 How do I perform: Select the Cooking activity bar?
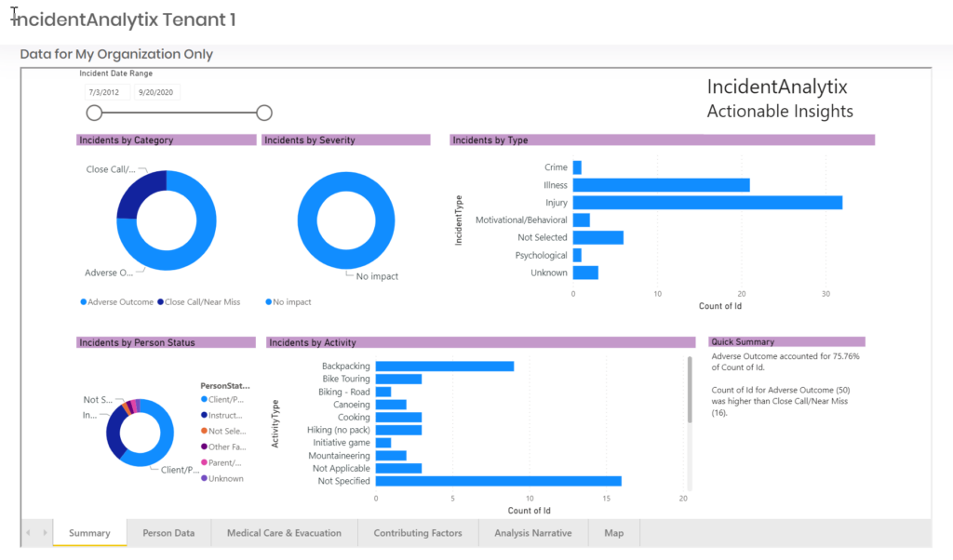pyautogui.click(x=398, y=418)
